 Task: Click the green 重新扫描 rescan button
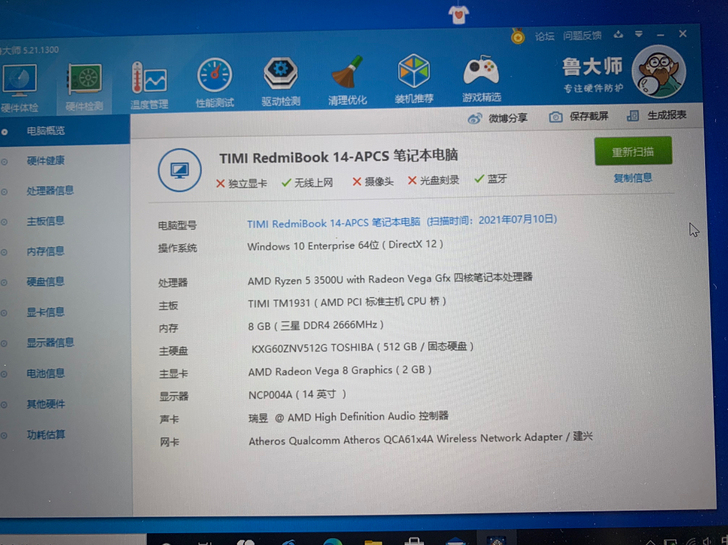(633, 151)
